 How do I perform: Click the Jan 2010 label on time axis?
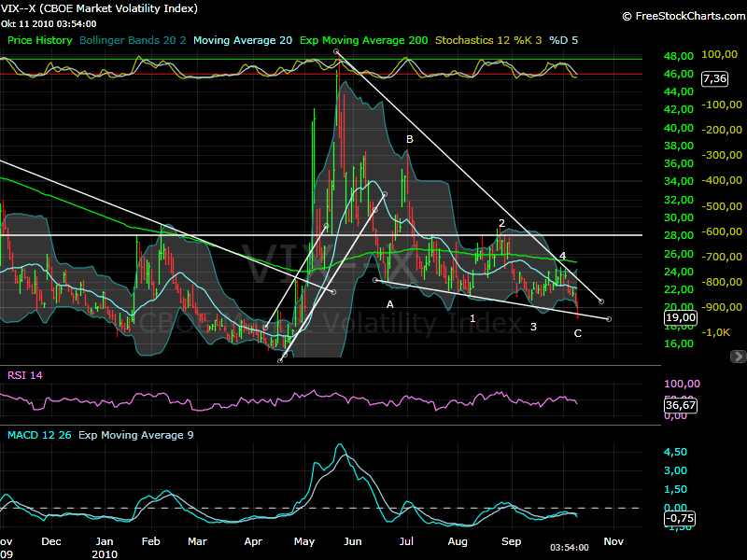[x=105, y=548]
